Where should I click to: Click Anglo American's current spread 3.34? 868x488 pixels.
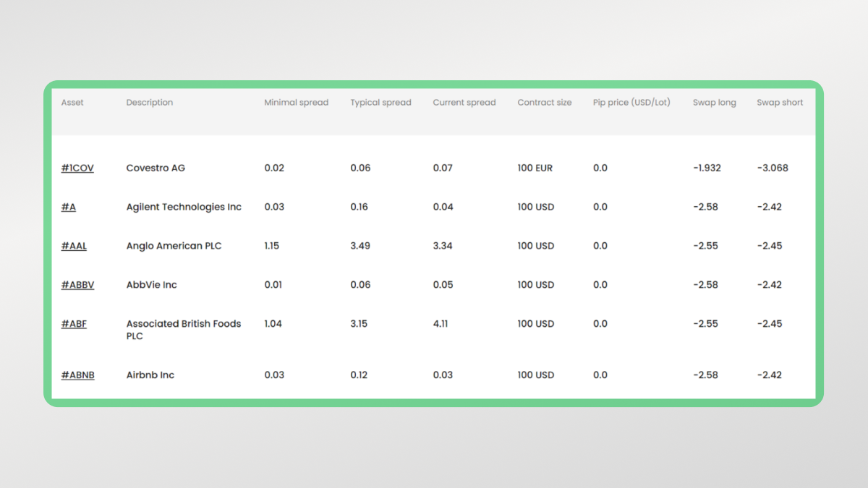click(x=443, y=246)
